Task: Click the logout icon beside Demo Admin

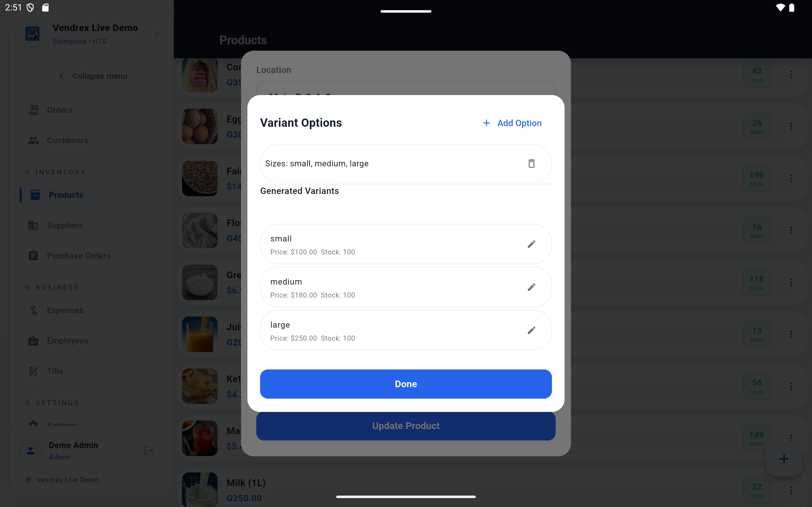Action: click(149, 451)
